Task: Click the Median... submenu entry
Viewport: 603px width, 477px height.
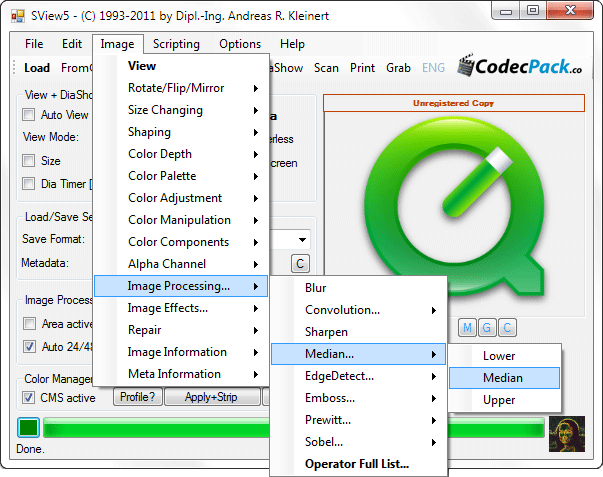Action: 358,354
